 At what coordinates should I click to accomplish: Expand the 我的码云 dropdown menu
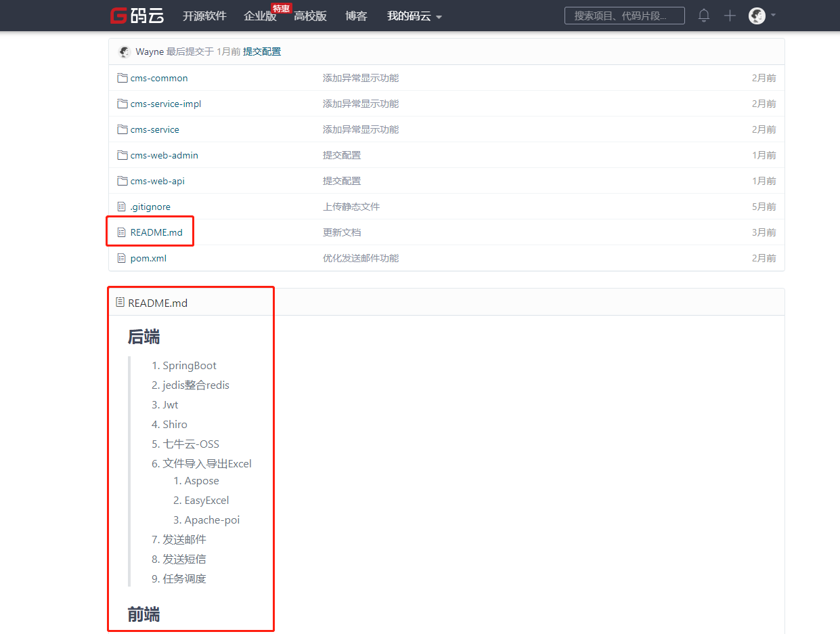click(x=414, y=16)
